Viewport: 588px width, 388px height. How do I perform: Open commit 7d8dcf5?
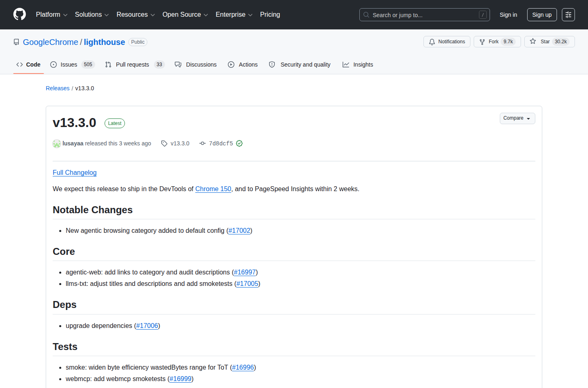coord(221,143)
